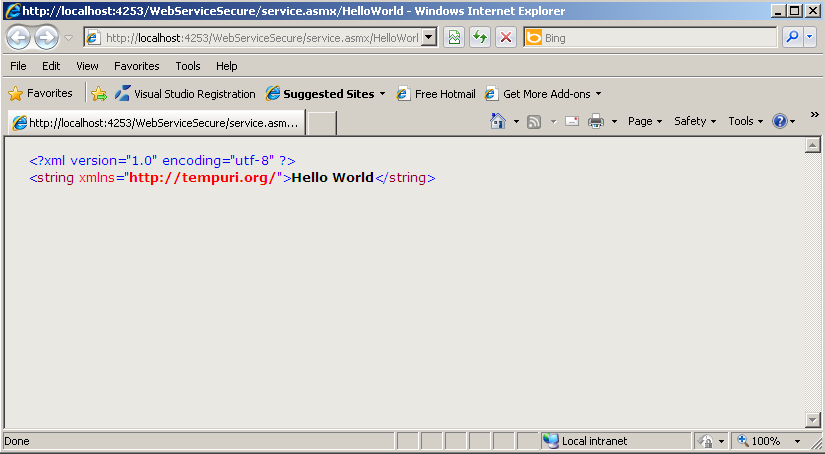This screenshot has height=454, width=825.
Task: Open the Suggested Sites link
Action: point(320,94)
